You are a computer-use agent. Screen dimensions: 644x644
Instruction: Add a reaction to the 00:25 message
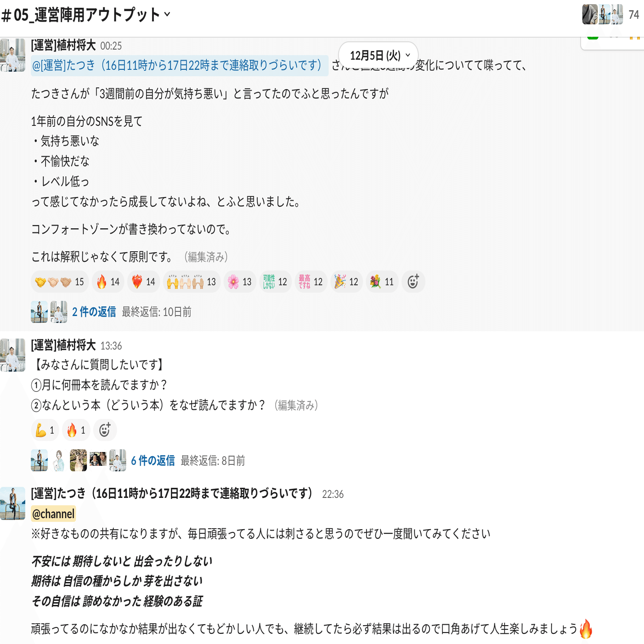(413, 282)
